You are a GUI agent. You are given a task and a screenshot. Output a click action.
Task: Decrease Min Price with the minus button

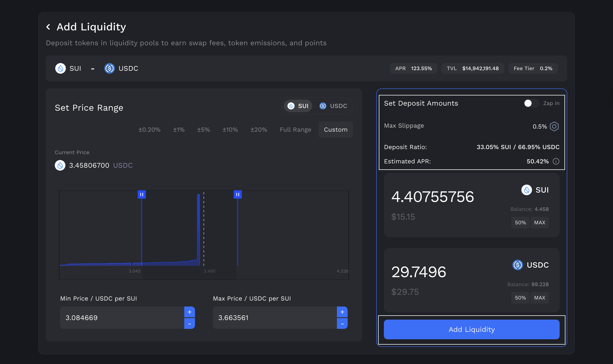[x=189, y=323]
